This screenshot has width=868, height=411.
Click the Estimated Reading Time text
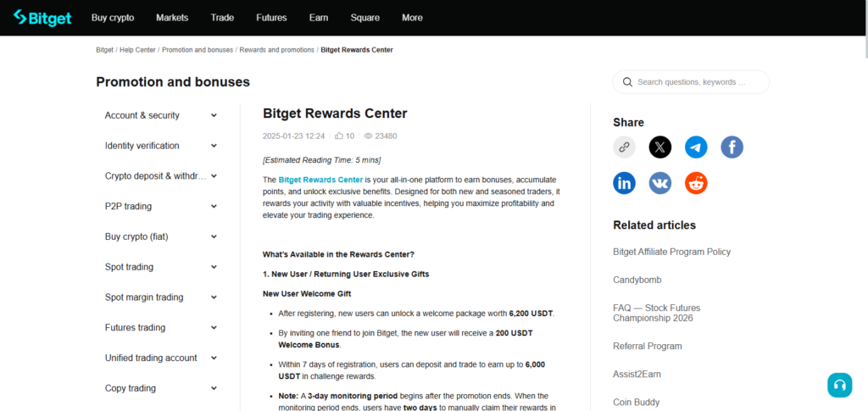[x=321, y=160]
